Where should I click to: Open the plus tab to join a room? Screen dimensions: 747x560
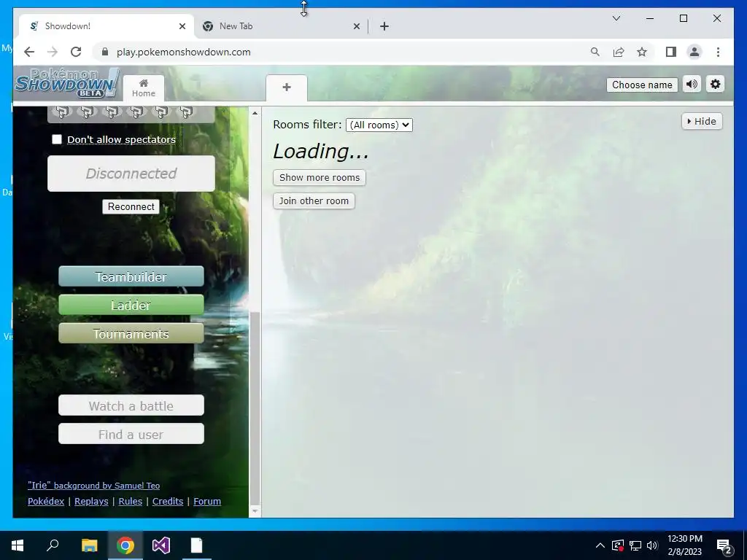286,88
